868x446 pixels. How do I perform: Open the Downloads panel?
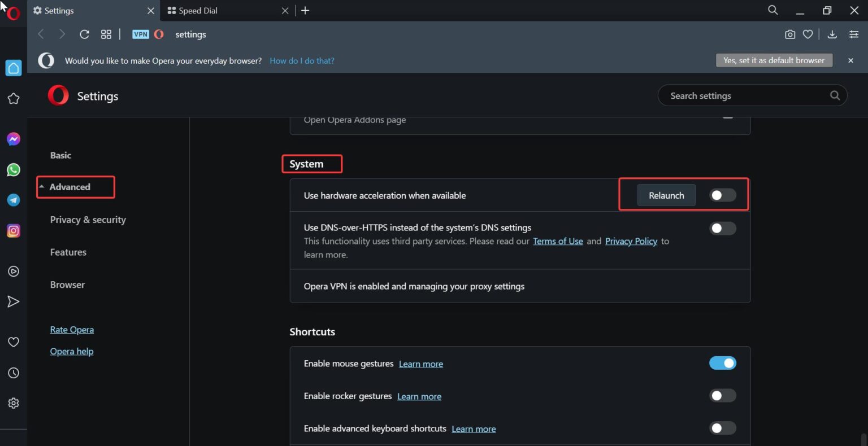point(832,34)
